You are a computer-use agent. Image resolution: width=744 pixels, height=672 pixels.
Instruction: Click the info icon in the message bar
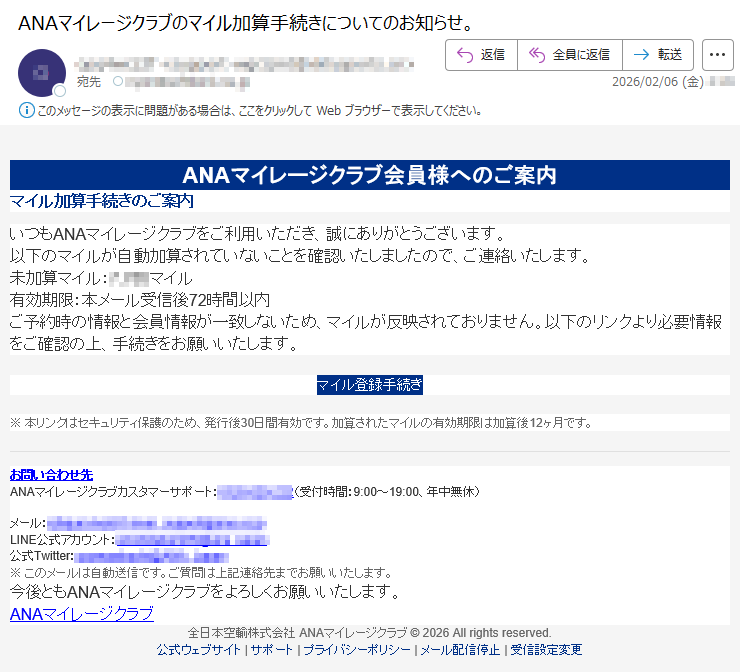point(26,110)
